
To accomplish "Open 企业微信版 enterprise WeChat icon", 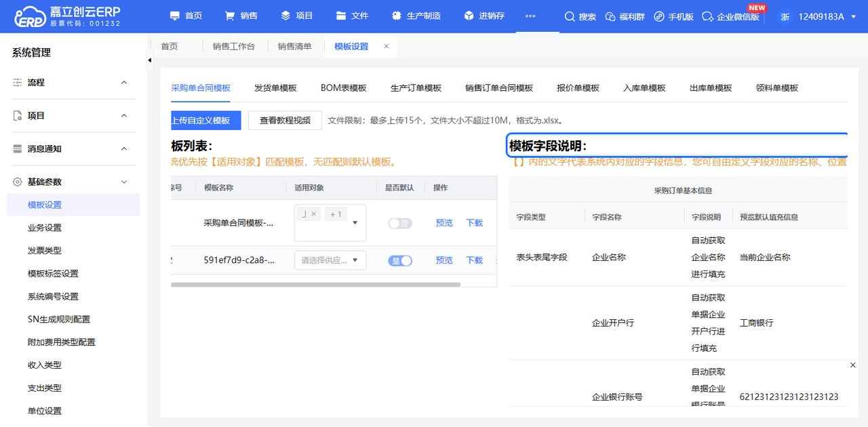I will point(708,16).
